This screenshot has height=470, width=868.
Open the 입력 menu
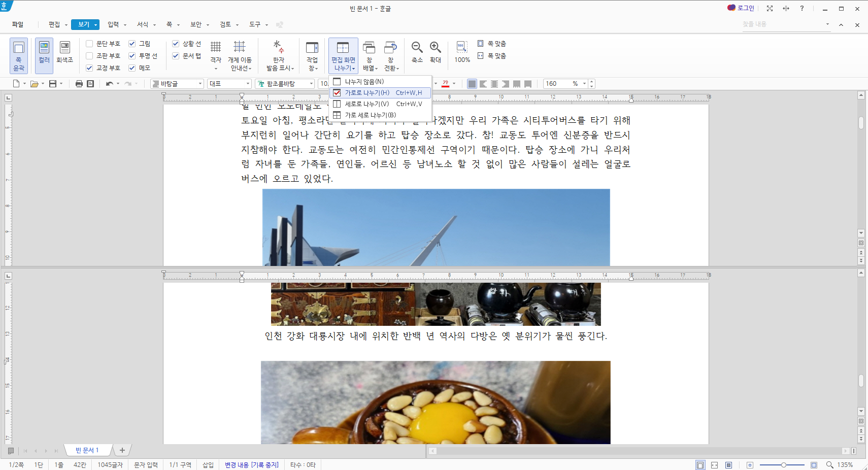click(x=113, y=24)
